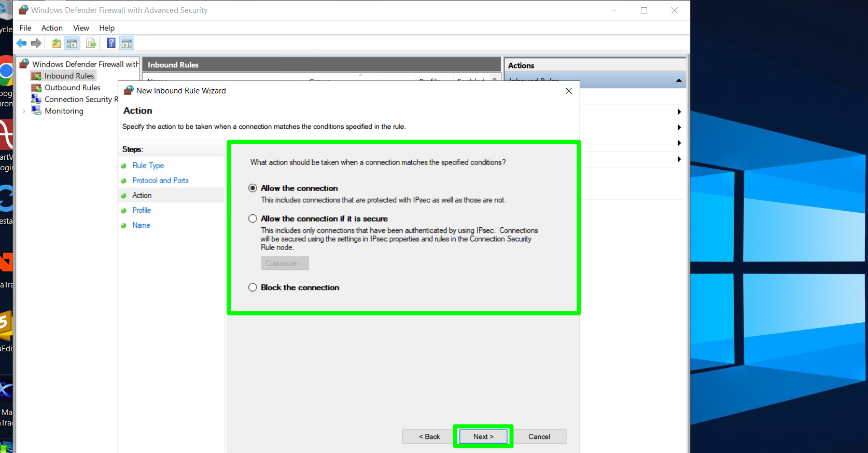Click the Action step in Steps list
The width and height of the screenshot is (868, 453).
coord(142,196)
